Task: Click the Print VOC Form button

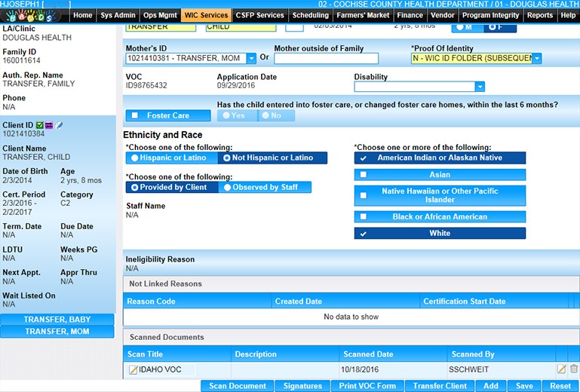Action: 368,386
